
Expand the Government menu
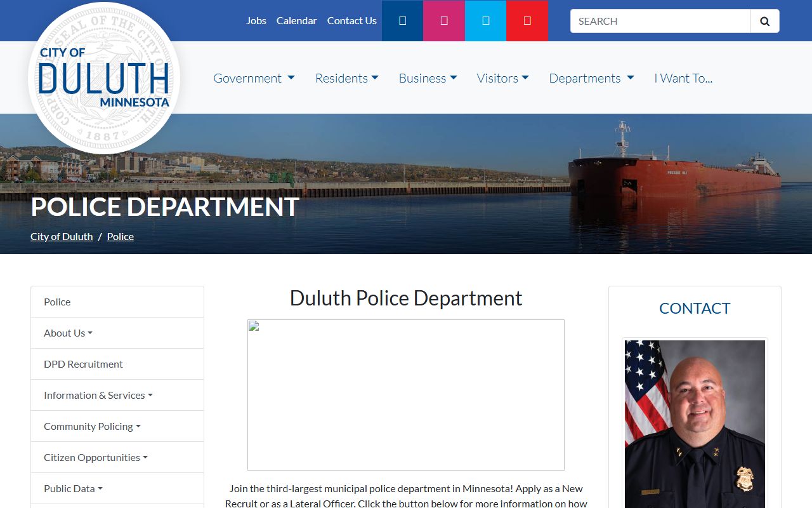pos(254,78)
